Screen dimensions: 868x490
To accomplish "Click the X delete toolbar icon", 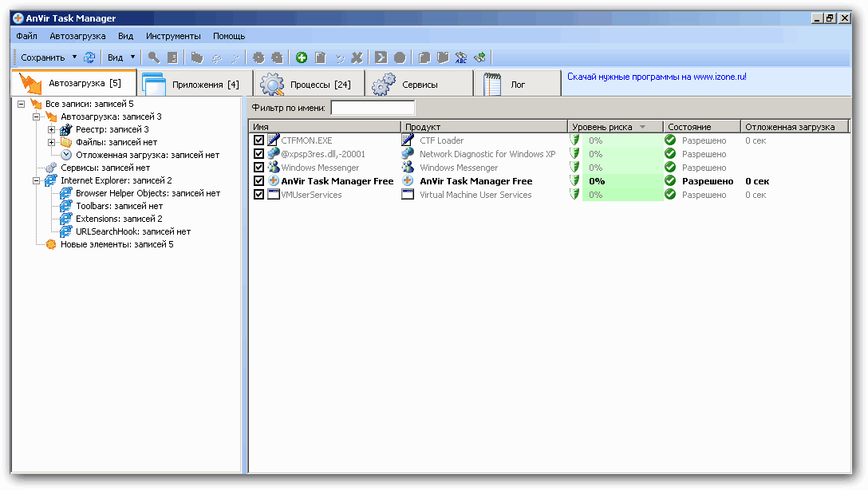I will [x=357, y=57].
